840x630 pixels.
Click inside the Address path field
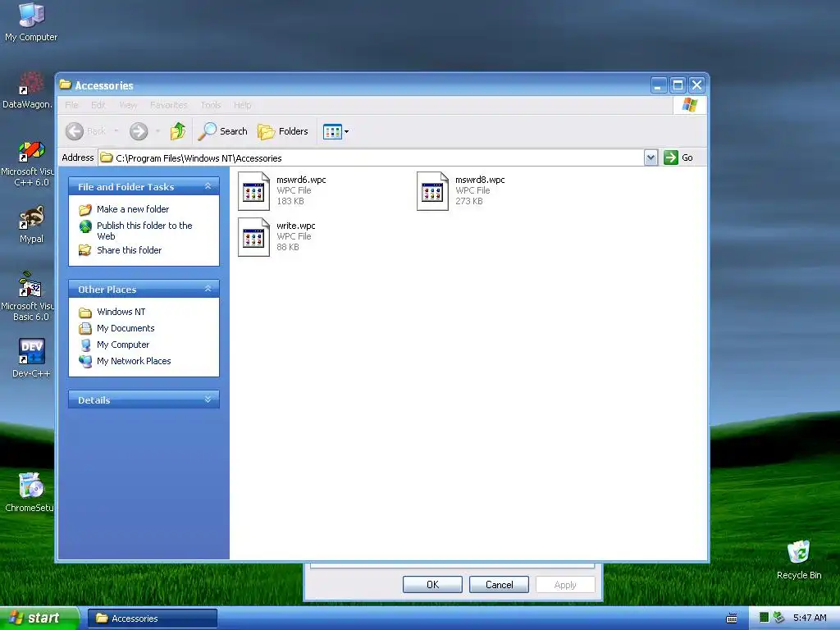tap(371, 158)
